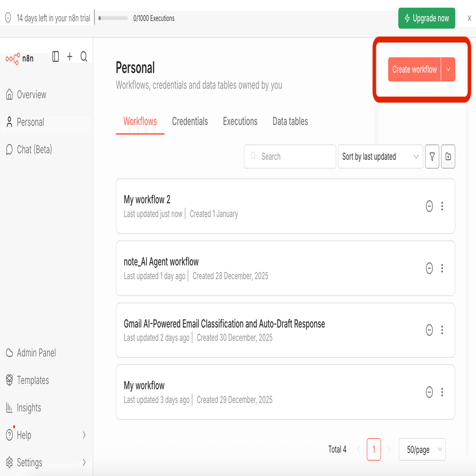This screenshot has width=476, height=476.
Task: Click the workflow Search field
Action: [x=290, y=157]
